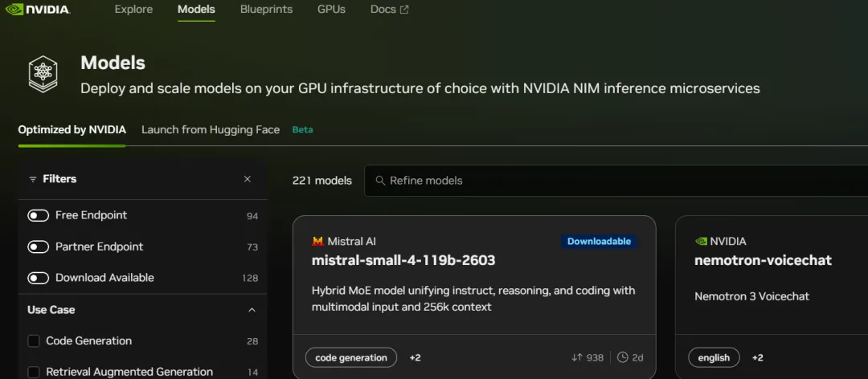Click the external link icon next to Docs

pyautogui.click(x=404, y=10)
